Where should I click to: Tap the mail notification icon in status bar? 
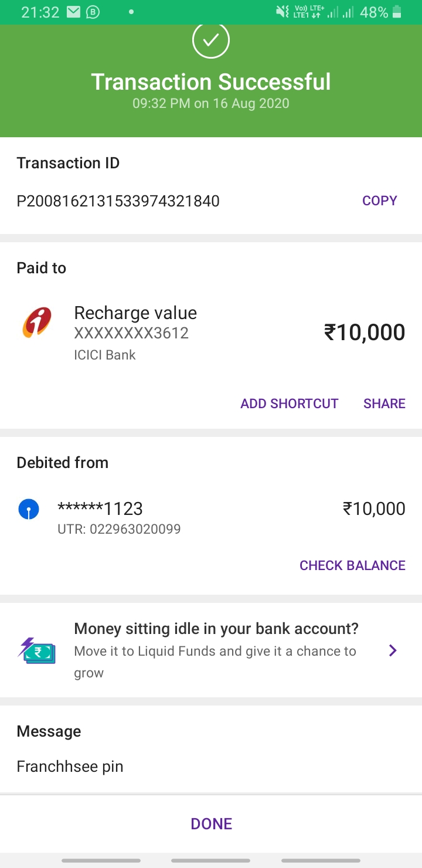pyautogui.click(x=73, y=12)
